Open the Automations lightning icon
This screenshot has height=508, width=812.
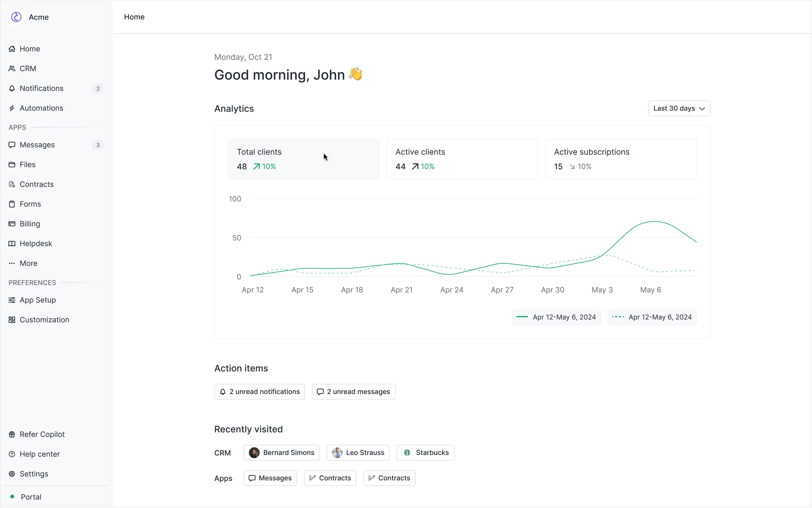coord(12,108)
